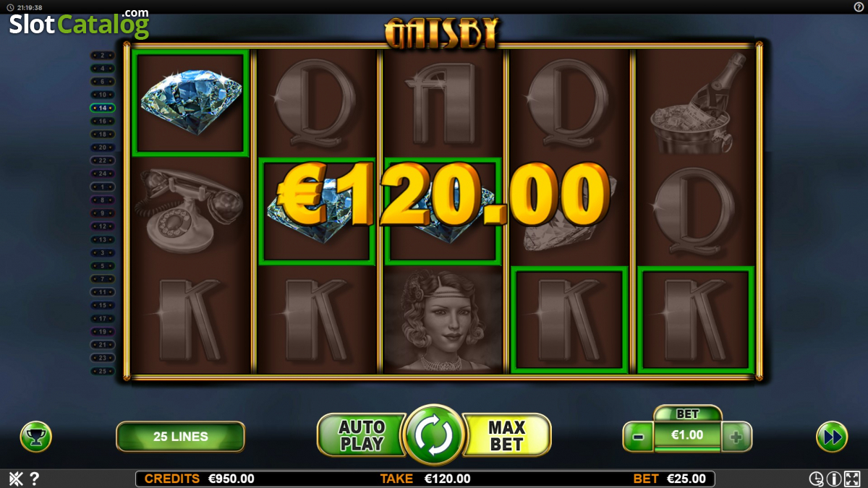This screenshot has height=488, width=868.
Task: Click the lady portrait symbol on reels
Action: pyautogui.click(x=443, y=320)
